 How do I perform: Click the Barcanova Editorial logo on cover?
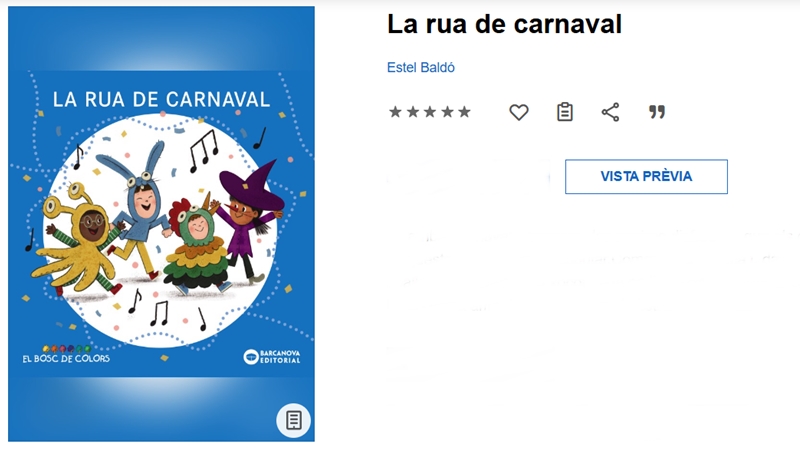(272, 357)
